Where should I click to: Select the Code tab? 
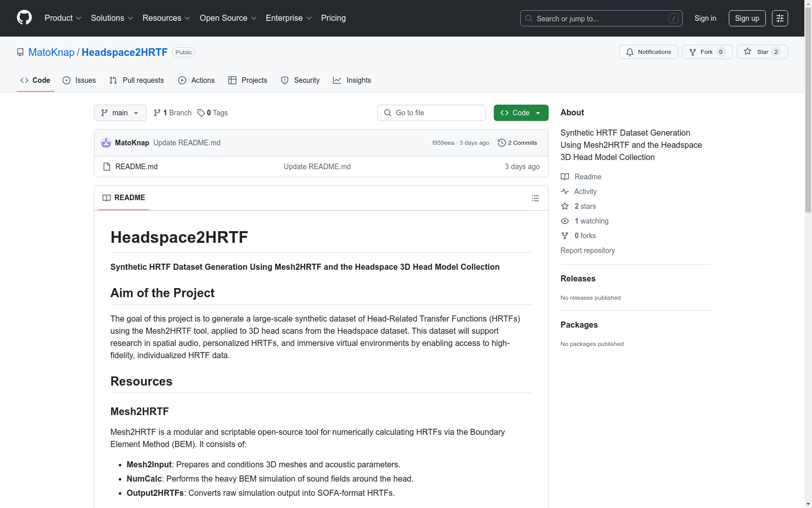pyautogui.click(x=36, y=80)
